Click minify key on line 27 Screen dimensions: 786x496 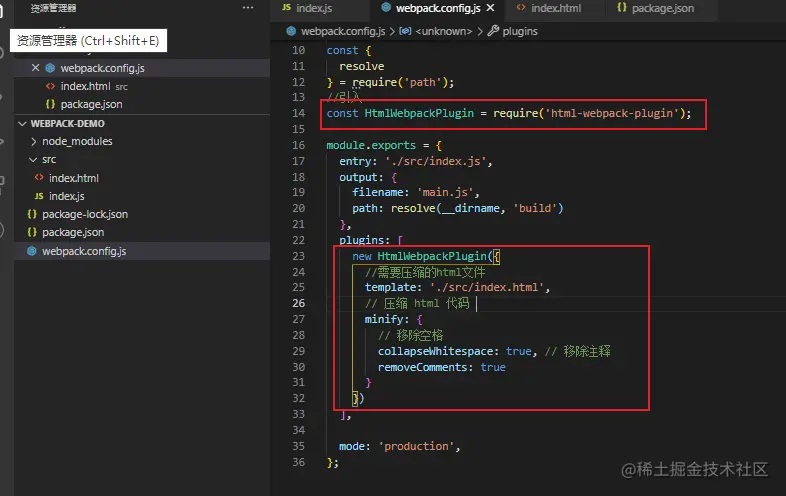click(x=383, y=319)
